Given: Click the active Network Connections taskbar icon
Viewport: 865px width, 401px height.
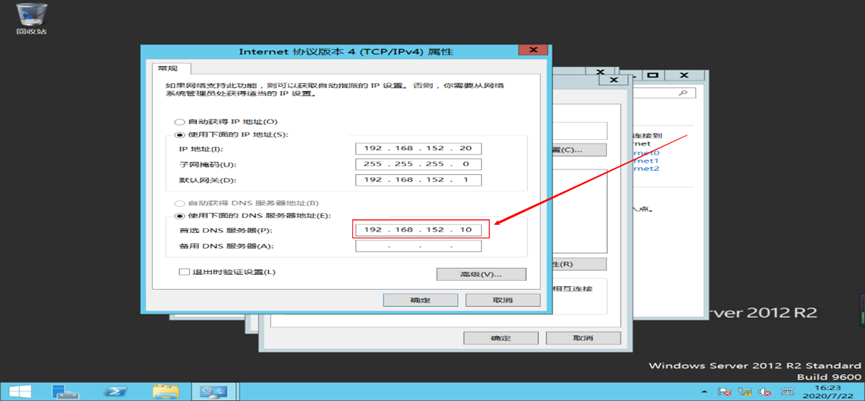Looking at the screenshot, I should pyautogui.click(x=213, y=392).
